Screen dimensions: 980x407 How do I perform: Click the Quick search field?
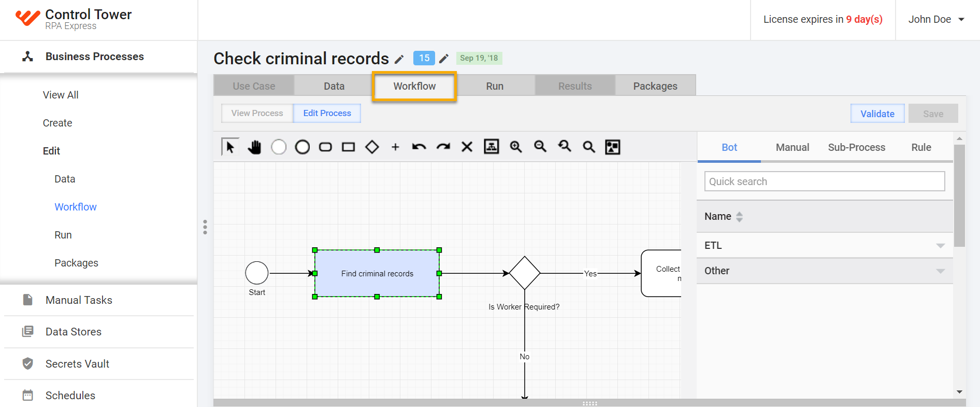pos(825,181)
